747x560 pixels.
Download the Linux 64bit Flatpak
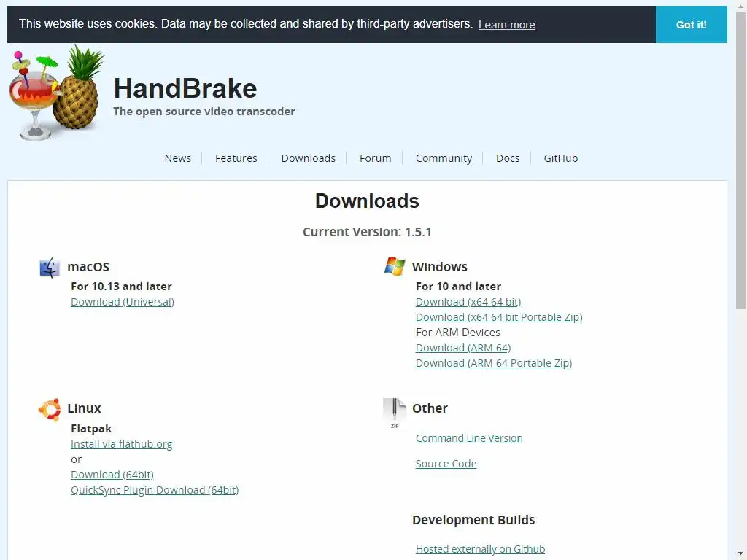112,475
